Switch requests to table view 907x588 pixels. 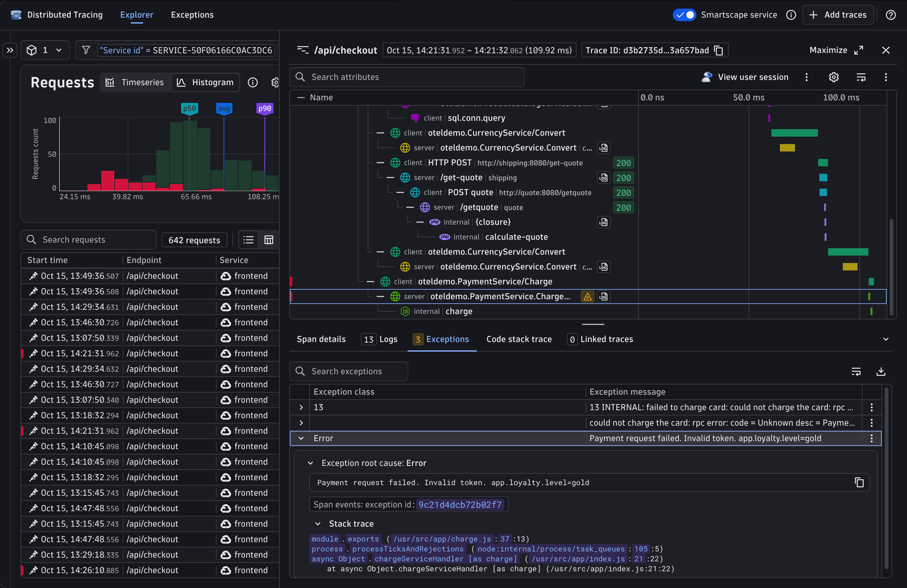pyautogui.click(x=269, y=240)
